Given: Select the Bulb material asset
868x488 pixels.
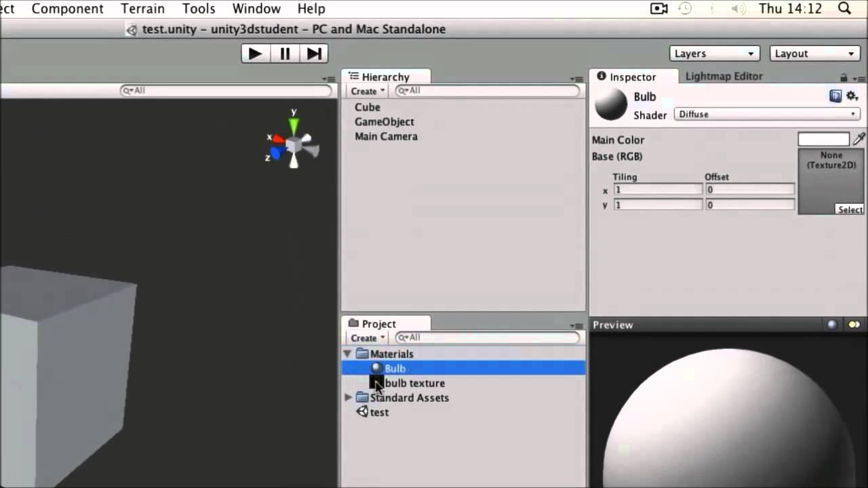Looking at the screenshot, I should (463, 369).
